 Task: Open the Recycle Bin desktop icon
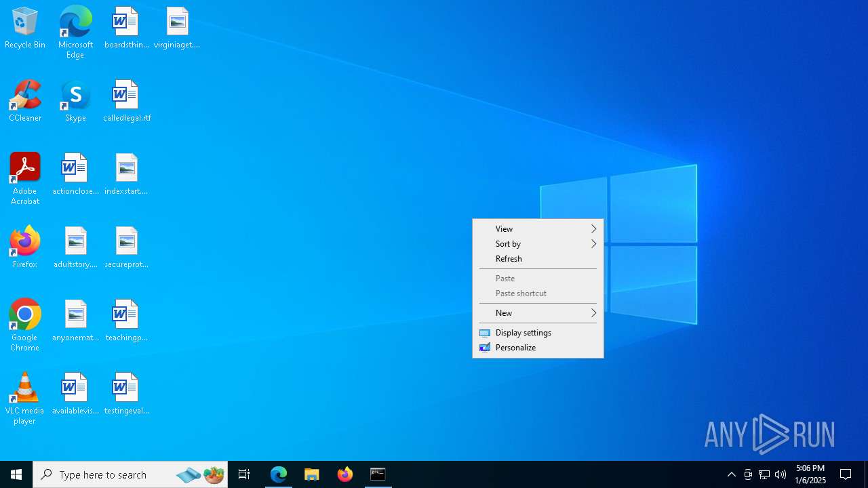25,28
